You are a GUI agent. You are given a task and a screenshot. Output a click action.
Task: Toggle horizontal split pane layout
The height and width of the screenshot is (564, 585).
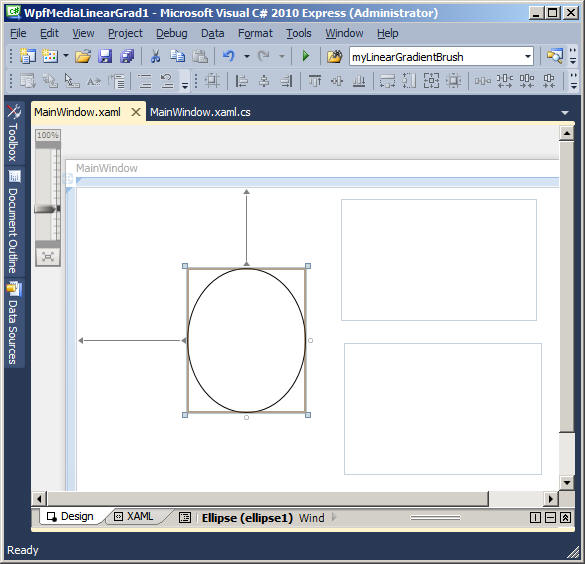coord(550,518)
